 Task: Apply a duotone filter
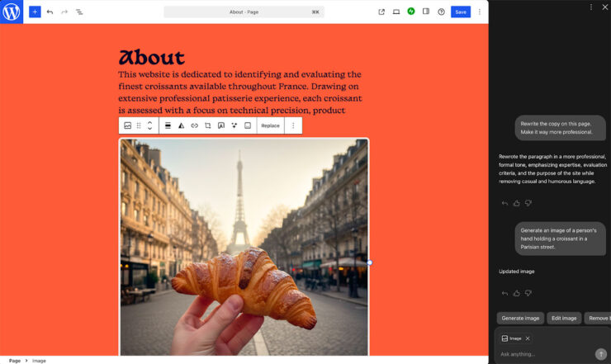coord(181,125)
